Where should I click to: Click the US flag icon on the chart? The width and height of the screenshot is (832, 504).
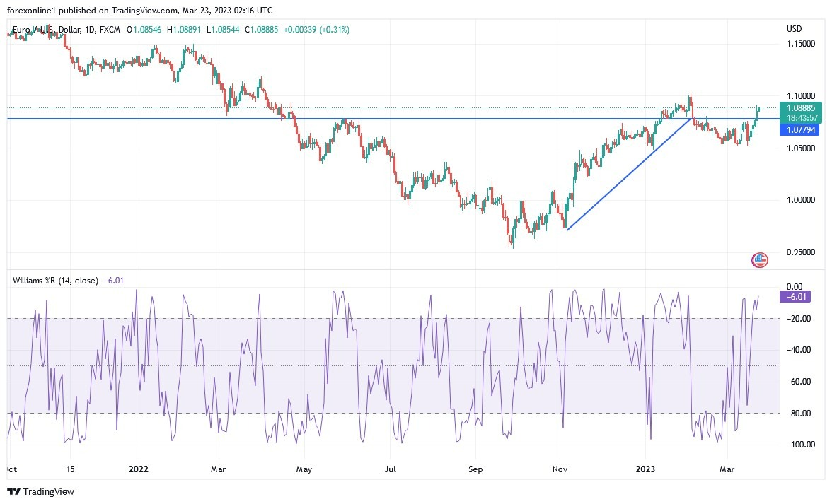tap(758, 260)
